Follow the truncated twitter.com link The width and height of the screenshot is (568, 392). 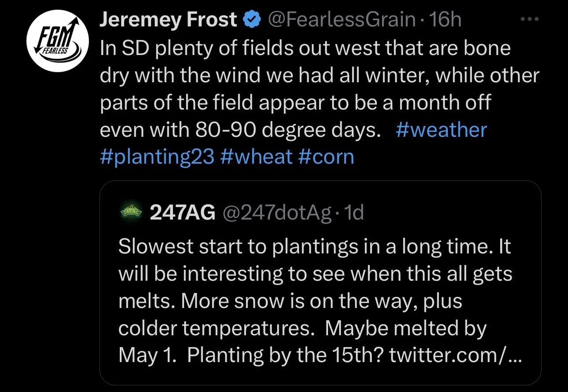click(455, 355)
